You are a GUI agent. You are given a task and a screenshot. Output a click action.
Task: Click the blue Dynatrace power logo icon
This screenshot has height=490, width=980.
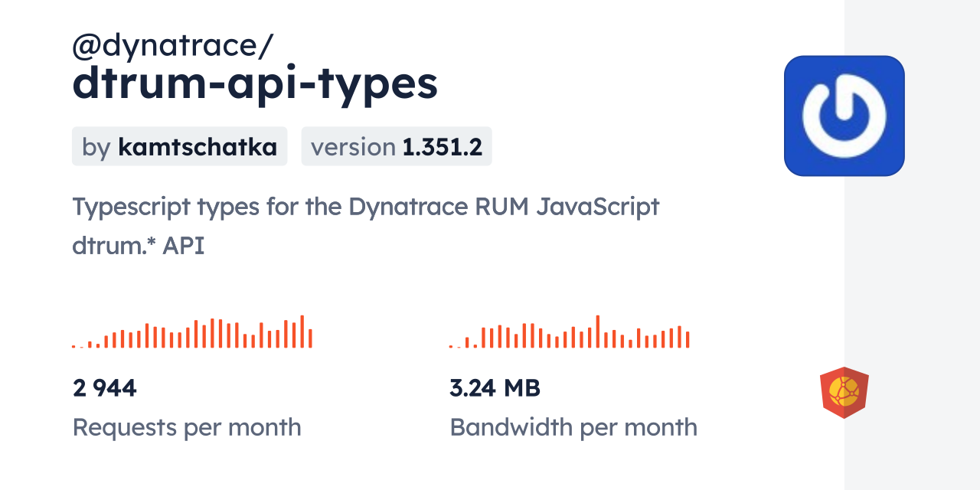coord(844,116)
